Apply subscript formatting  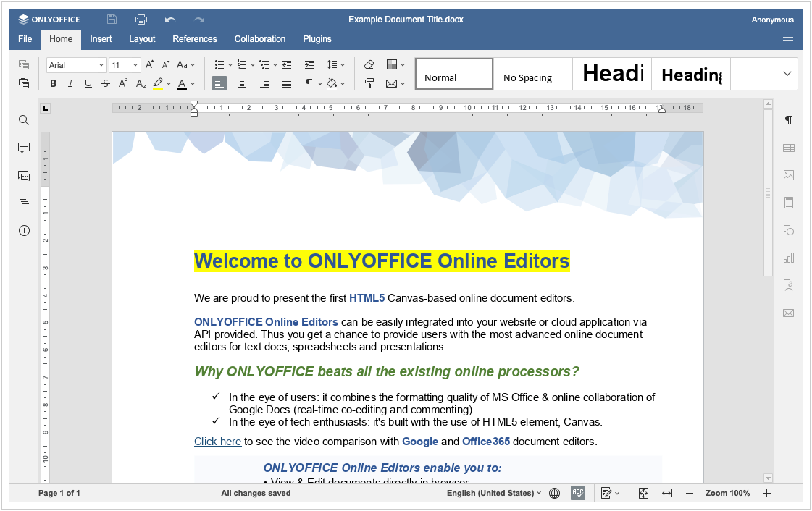click(141, 83)
